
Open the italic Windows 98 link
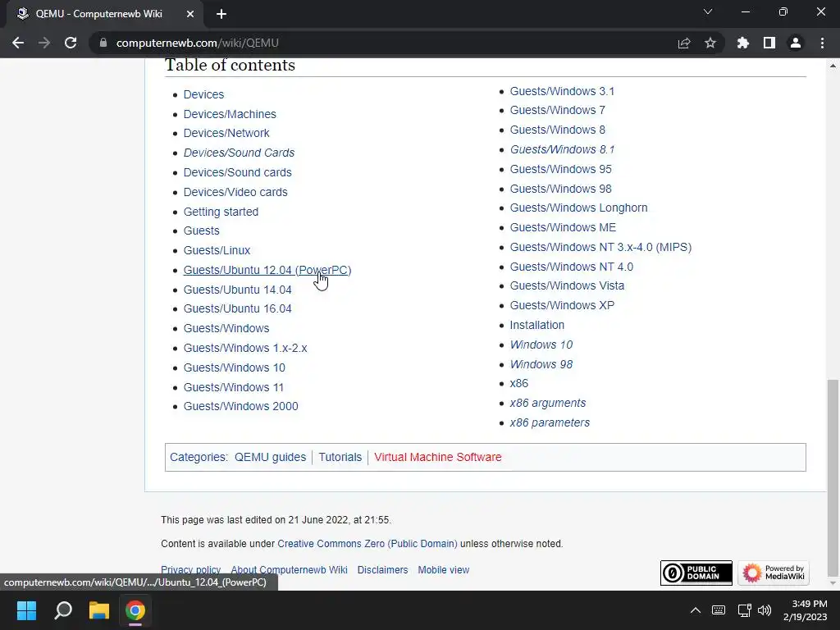pos(541,364)
